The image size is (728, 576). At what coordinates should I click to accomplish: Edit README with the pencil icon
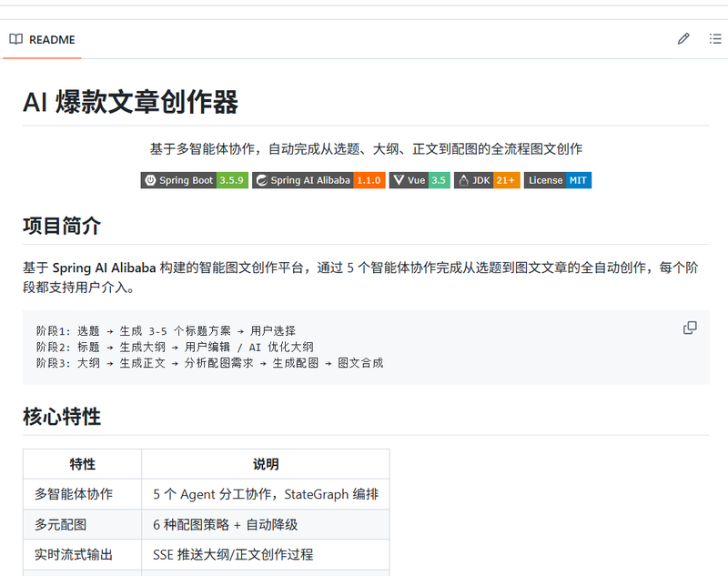[683, 39]
